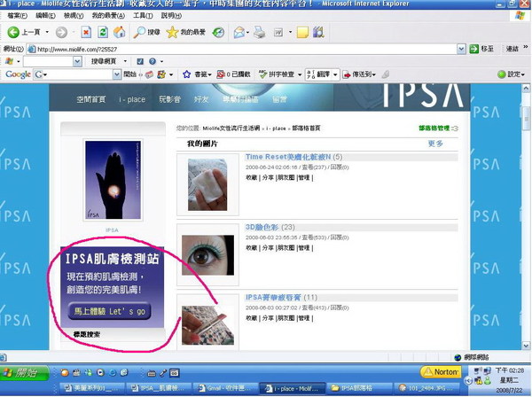Click the Google toolbar '設定' green icon
The height and width of the screenshot is (397, 532).
tap(502, 74)
